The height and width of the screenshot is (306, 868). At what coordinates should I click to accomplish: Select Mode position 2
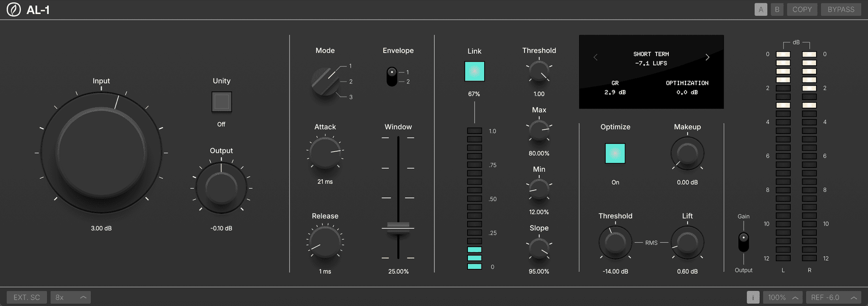tap(351, 81)
